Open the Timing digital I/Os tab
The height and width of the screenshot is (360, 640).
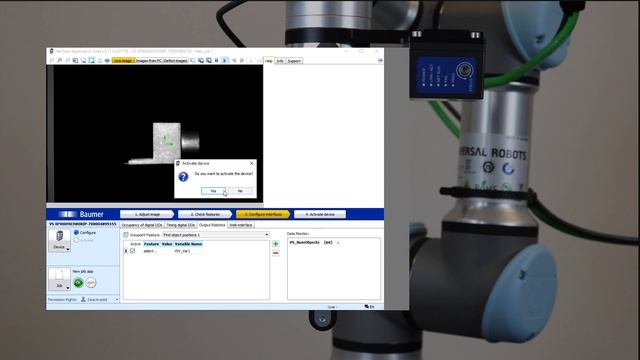pyautogui.click(x=180, y=225)
